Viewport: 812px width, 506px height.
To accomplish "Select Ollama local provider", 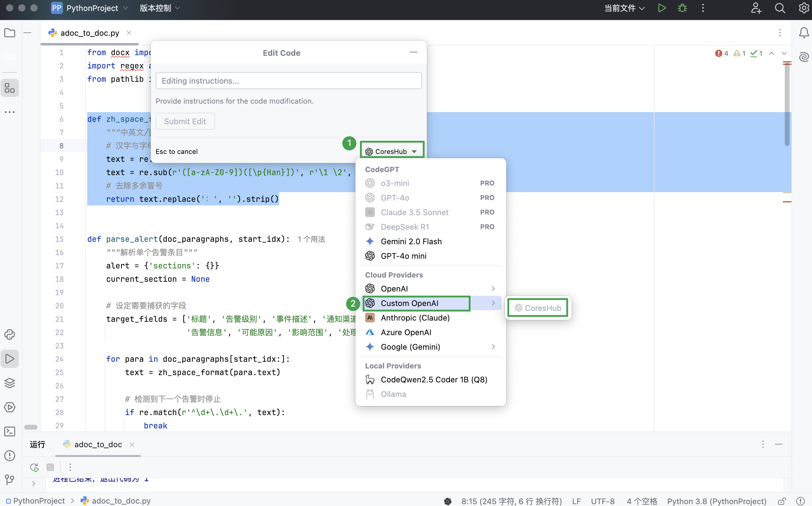I will (430, 394).
